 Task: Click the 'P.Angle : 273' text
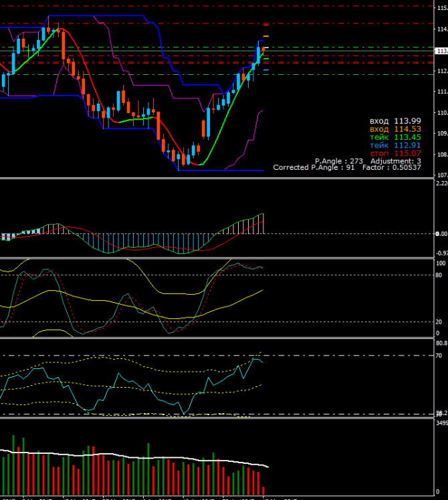coord(339,161)
